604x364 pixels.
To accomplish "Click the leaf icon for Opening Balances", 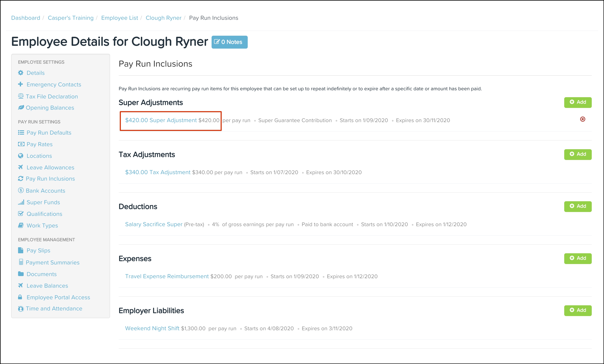I will (x=21, y=108).
